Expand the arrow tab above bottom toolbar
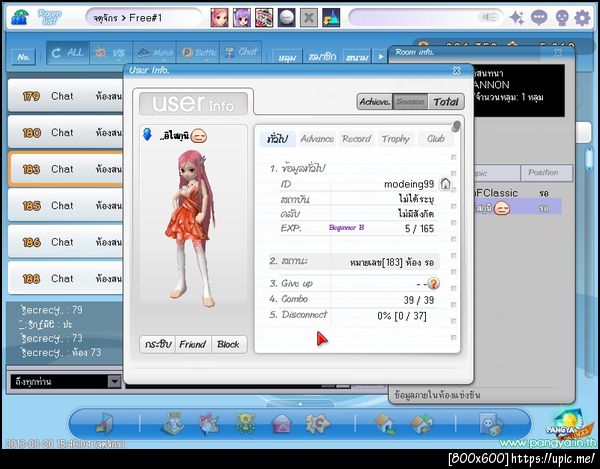 [300, 403]
